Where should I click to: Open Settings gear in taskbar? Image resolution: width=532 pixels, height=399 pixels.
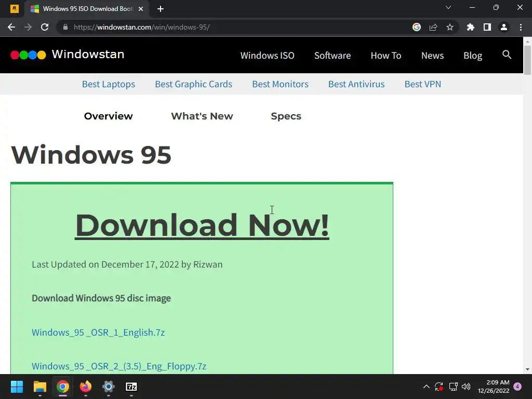tap(109, 387)
